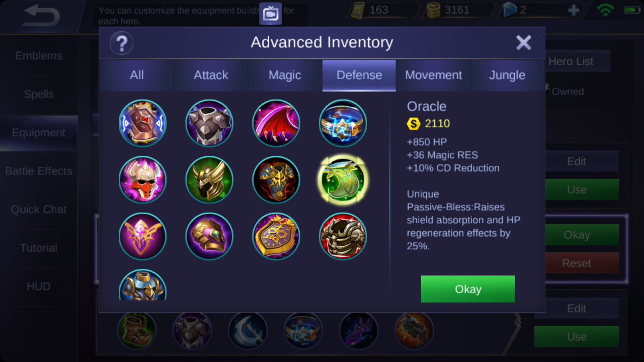Select the purple winged crest item
The height and width of the screenshot is (362, 644).
pos(142,237)
